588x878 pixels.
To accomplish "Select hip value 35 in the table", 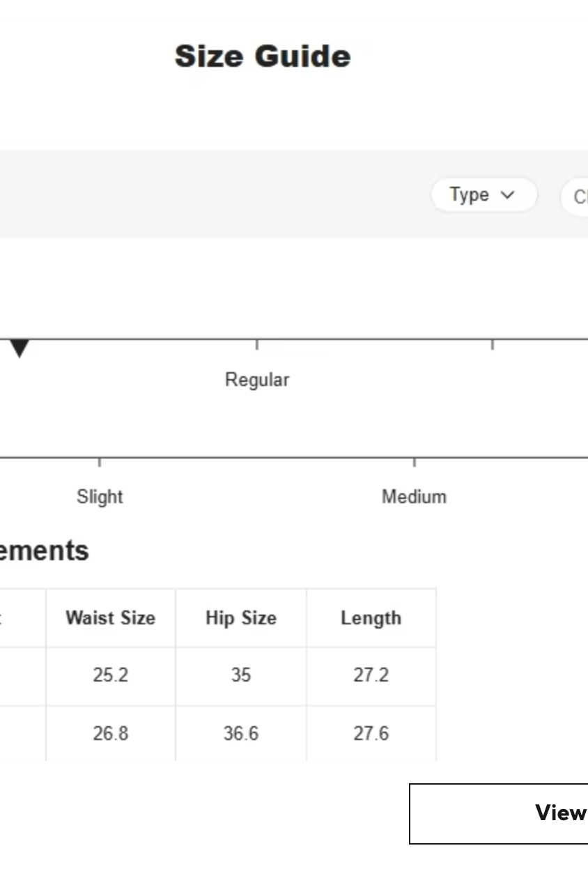I will 240,675.
